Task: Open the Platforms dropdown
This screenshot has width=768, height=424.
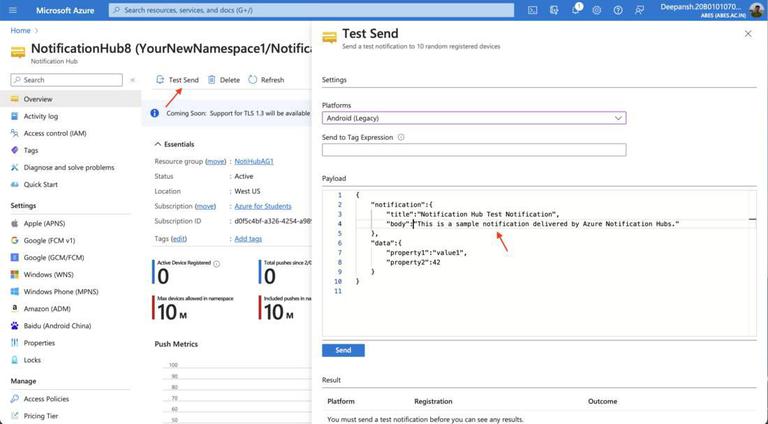Action: [474, 118]
